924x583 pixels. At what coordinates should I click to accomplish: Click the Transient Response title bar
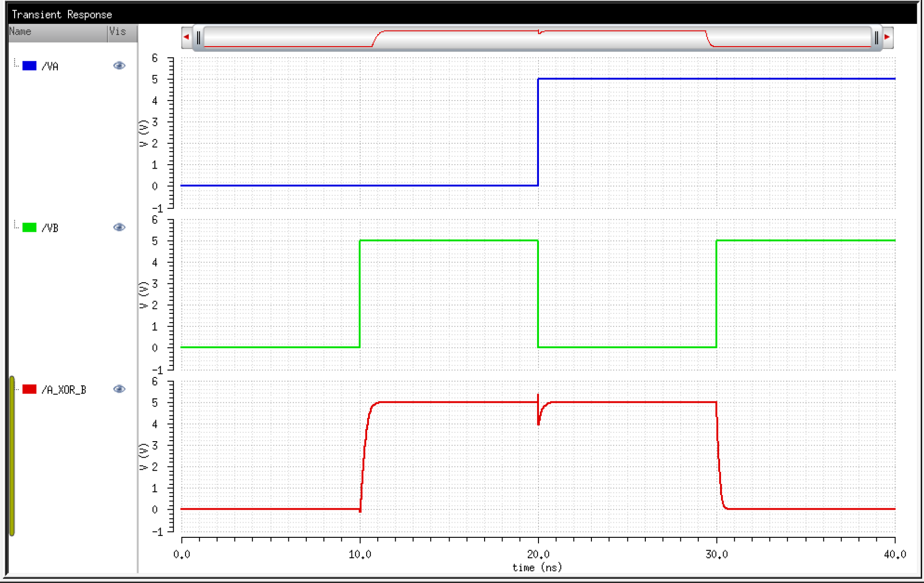[x=461, y=14]
